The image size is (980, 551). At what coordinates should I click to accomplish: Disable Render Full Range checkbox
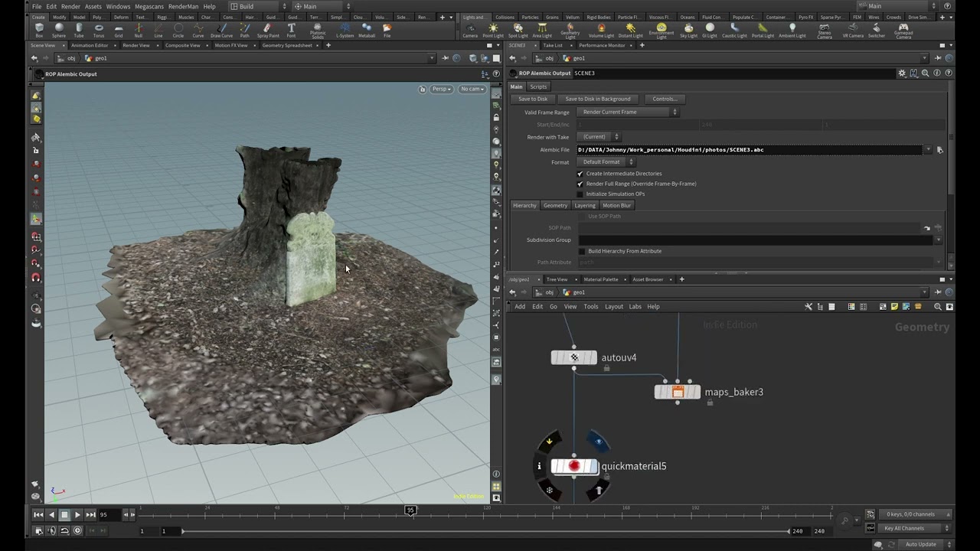coord(580,184)
